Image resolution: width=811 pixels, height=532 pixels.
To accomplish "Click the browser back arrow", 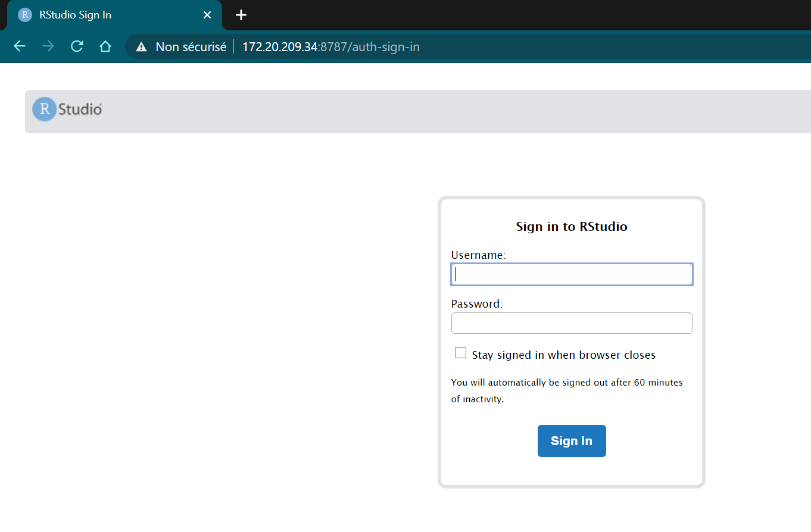I will tap(20, 46).
